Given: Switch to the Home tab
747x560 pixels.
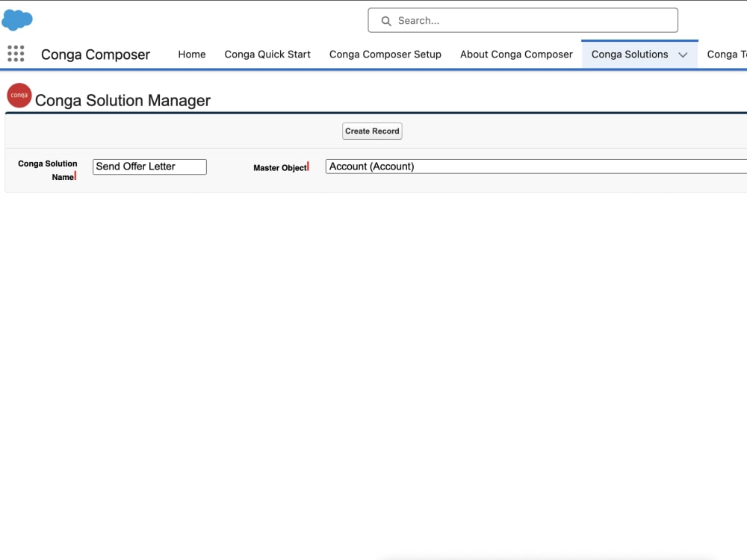Looking at the screenshot, I should 191,54.
